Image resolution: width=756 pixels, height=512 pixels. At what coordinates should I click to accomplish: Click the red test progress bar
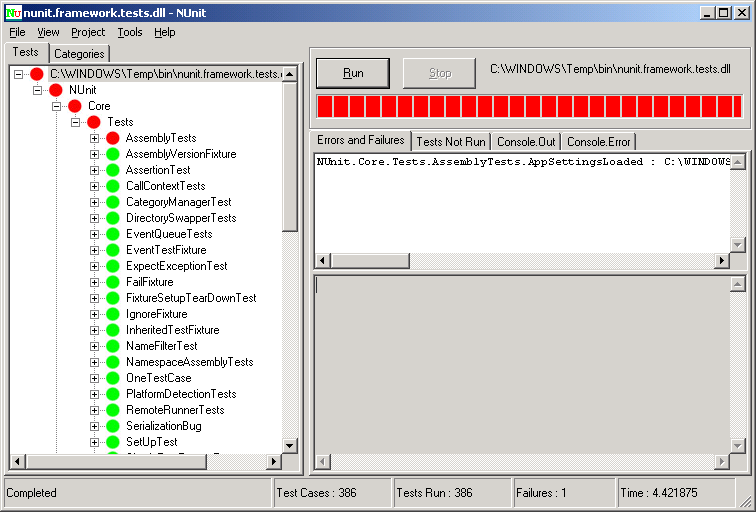(x=529, y=107)
